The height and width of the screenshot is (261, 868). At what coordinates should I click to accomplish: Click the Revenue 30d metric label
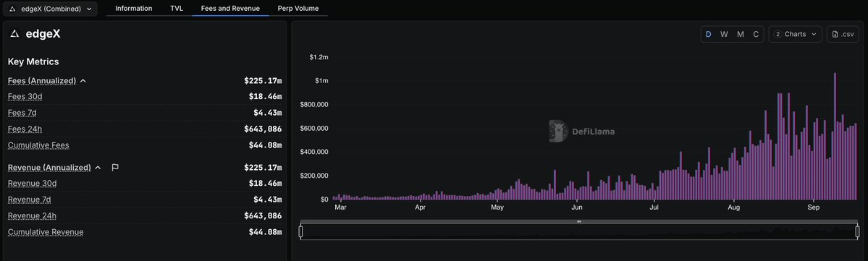tap(32, 184)
